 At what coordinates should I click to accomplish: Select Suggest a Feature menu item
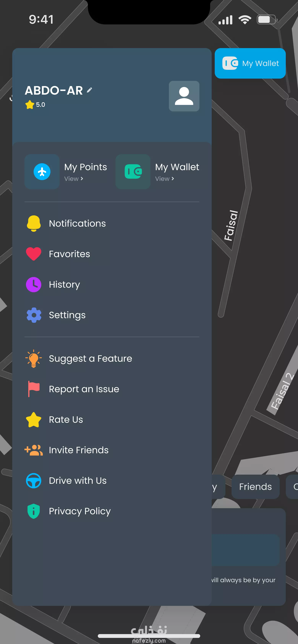(112, 358)
